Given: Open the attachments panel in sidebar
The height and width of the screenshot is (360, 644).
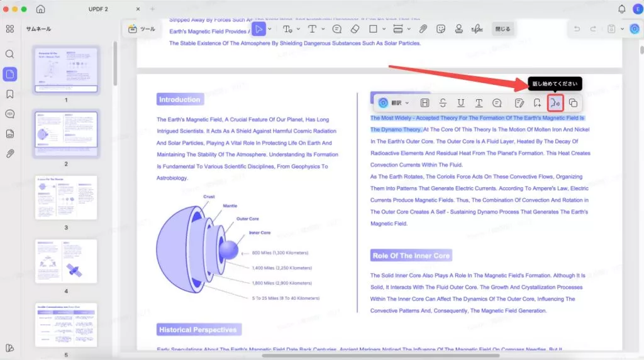Looking at the screenshot, I should click(10, 153).
